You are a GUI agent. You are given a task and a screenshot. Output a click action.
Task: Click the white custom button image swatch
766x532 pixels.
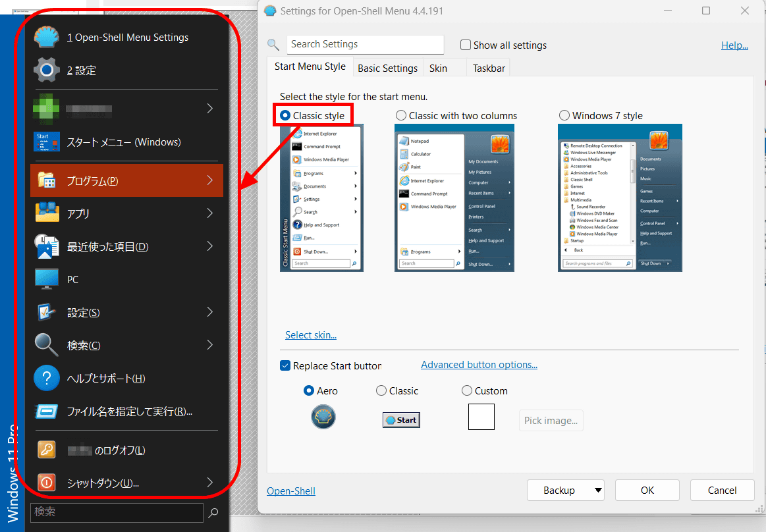click(481, 416)
